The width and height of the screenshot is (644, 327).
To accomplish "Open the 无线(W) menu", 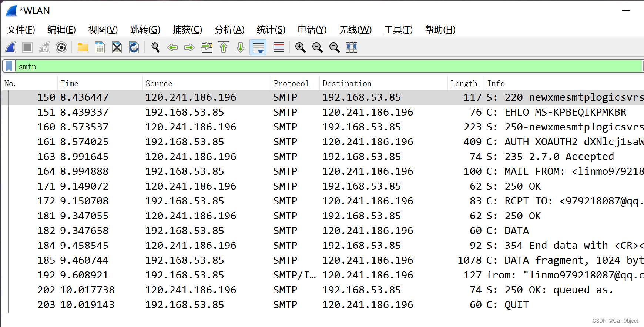I will pos(355,30).
